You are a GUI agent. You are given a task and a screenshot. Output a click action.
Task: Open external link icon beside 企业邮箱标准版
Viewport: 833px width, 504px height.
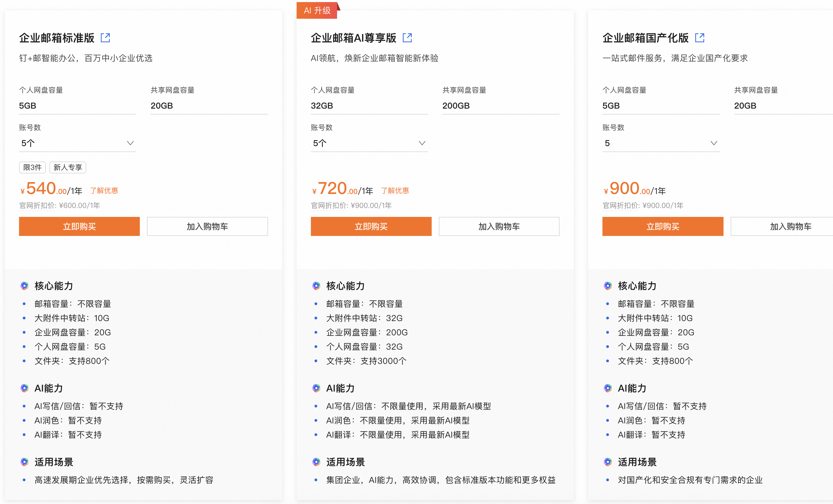(105, 38)
